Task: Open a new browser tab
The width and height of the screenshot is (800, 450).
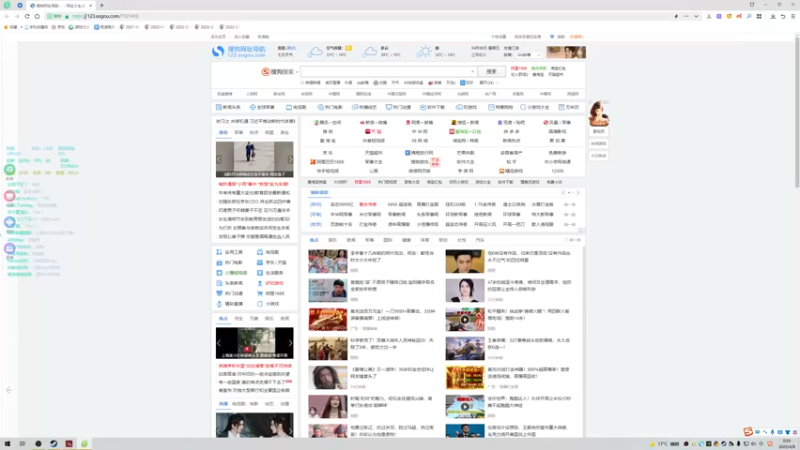Action: click(102, 5)
